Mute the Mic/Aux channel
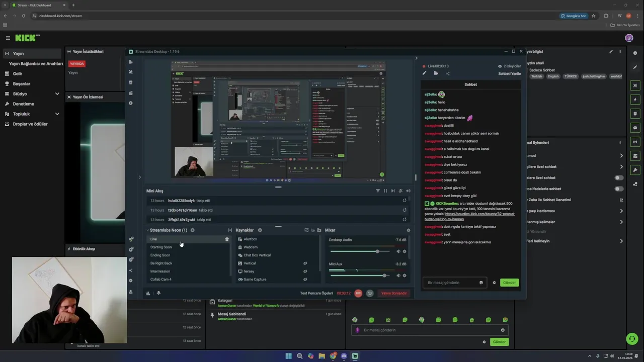Viewport: 644px width, 362px height. [x=398, y=276]
